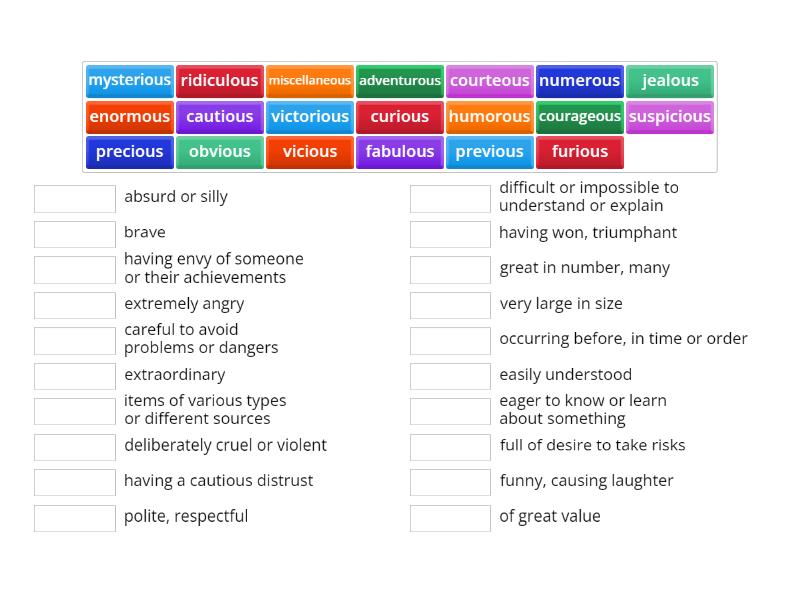This screenshot has width=800, height=600.
Task: Click the "enormous" word card
Action: pyautogui.click(x=129, y=117)
